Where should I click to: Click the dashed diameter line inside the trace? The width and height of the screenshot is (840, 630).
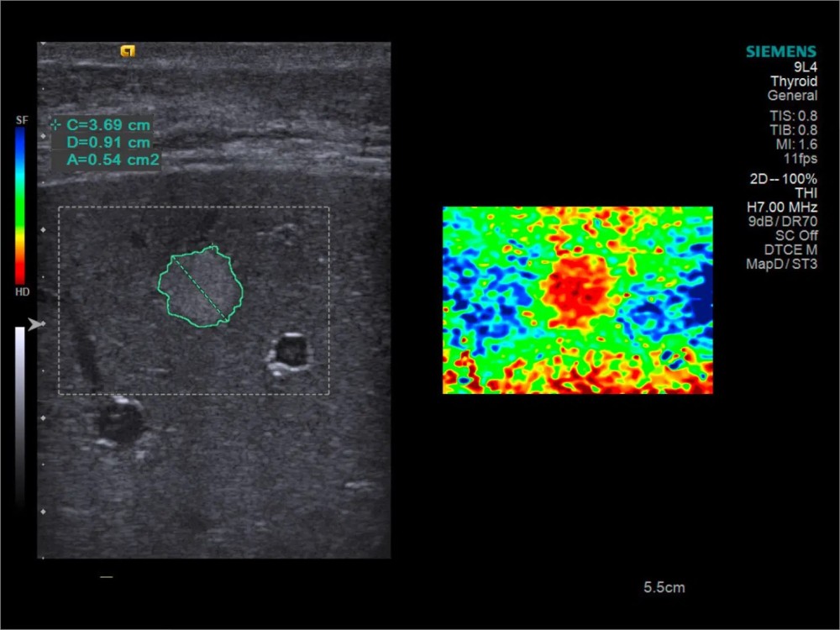coord(200,290)
